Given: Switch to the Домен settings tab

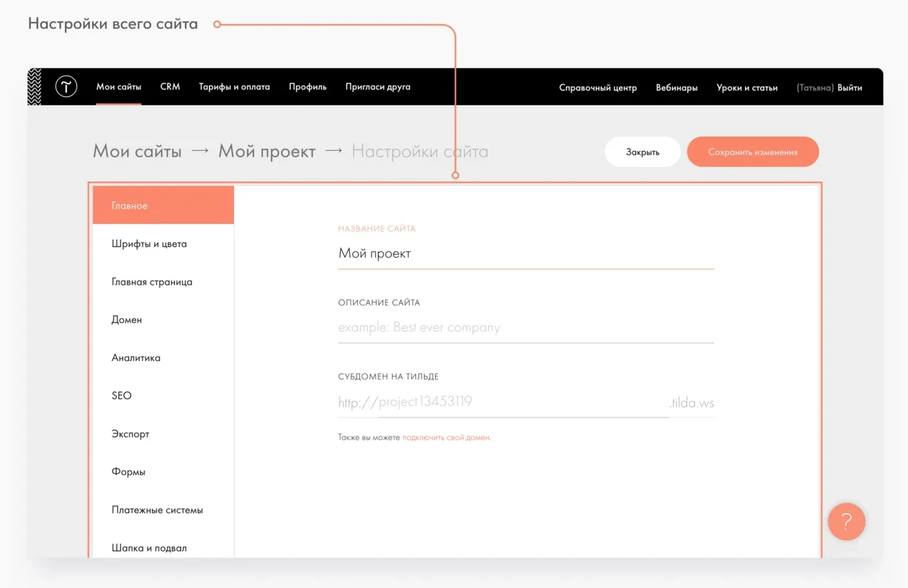Looking at the screenshot, I should [x=127, y=320].
